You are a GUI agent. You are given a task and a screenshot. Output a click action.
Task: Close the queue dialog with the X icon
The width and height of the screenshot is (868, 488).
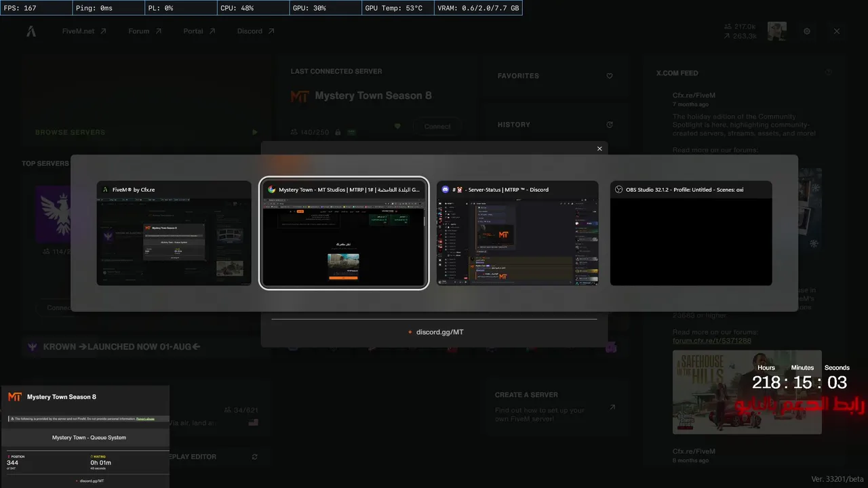pyautogui.click(x=599, y=148)
